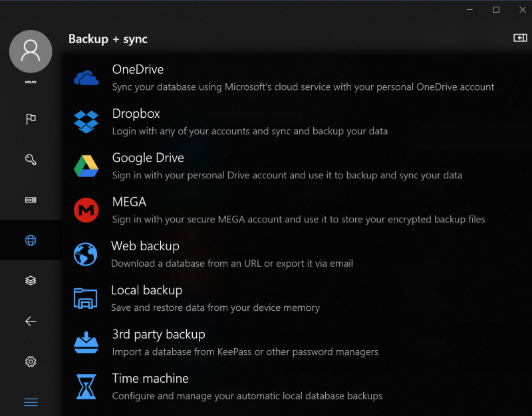
Task: Click the panel toggle icon at top right
Action: 520,38
